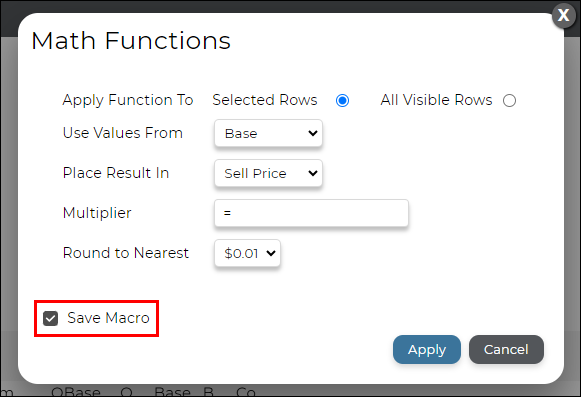
Task: Choose the All Visible Rows radio button
Action: (509, 100)
